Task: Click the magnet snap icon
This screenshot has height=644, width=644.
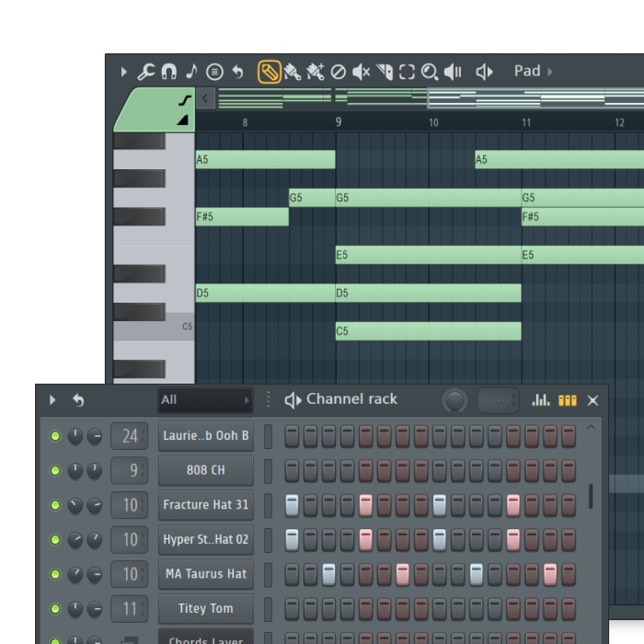Action: 168,72
